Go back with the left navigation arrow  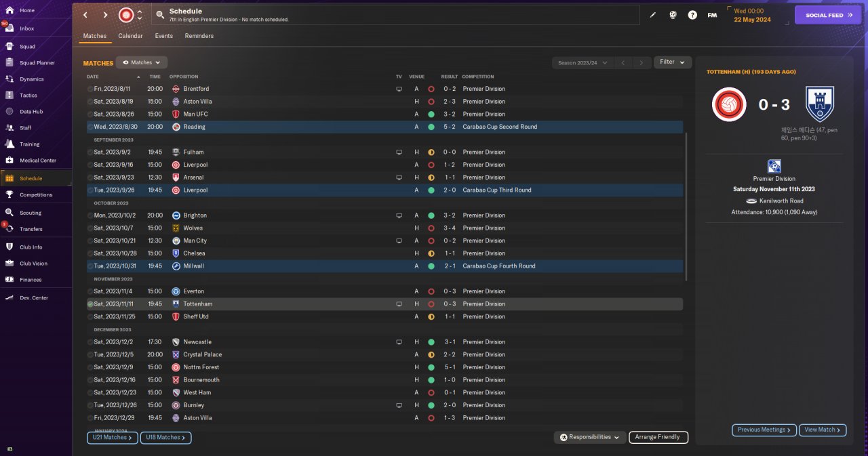point(85,15)
